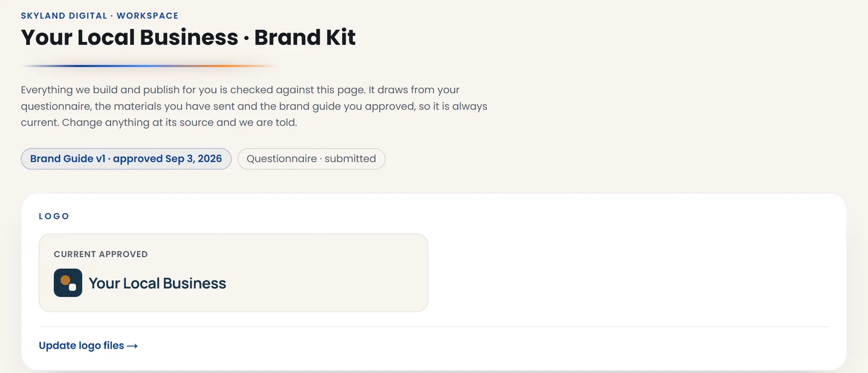This screenshot has width=868, height=373.
Task: Click the arrow beside Update logo files
Action: (x=132, y=346)
